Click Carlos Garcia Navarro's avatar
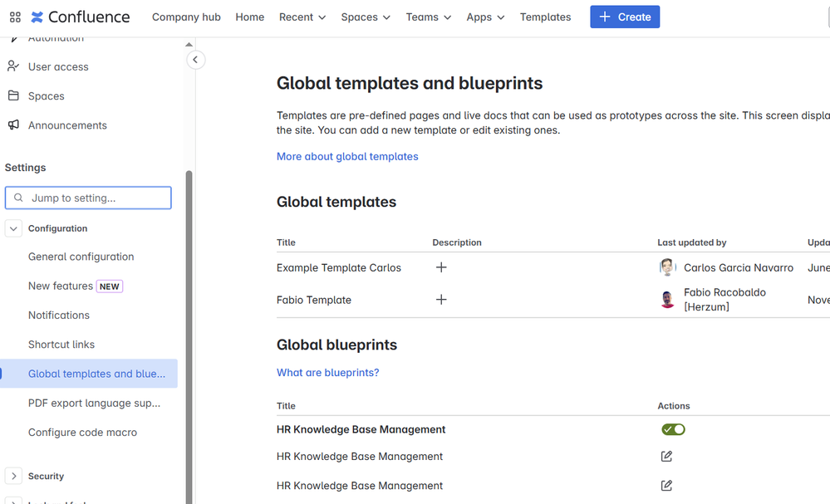 click(667, 267)
